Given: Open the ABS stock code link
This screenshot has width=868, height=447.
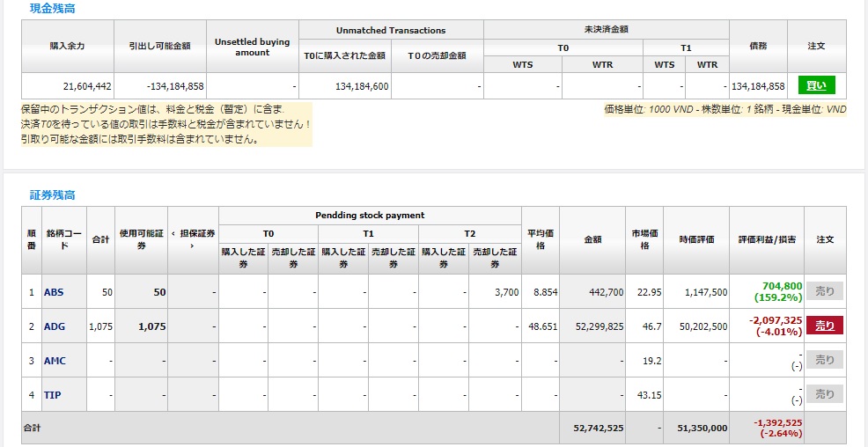Looking at the screenshot, I should (54, 292).
